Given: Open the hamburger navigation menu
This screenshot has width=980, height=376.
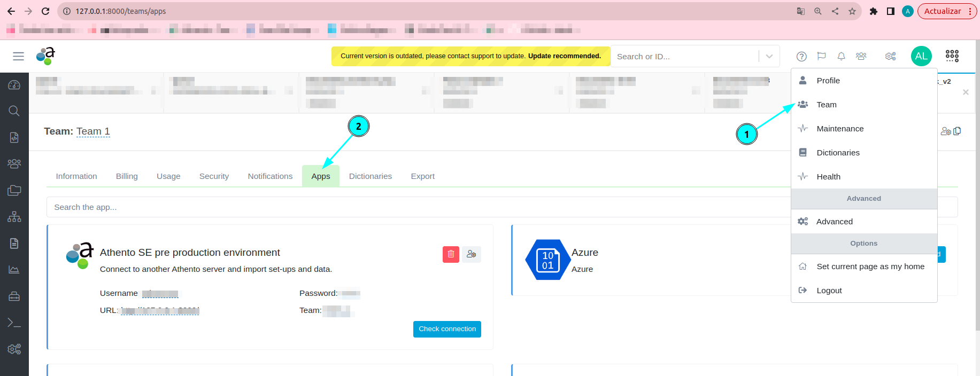Looking at the screenshot, I should 18,56.
